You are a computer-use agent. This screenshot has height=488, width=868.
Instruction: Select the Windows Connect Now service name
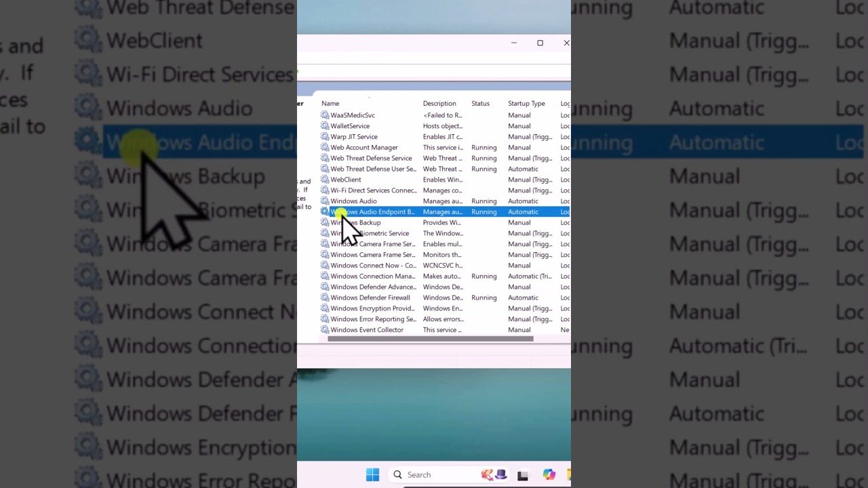(373, 266)
